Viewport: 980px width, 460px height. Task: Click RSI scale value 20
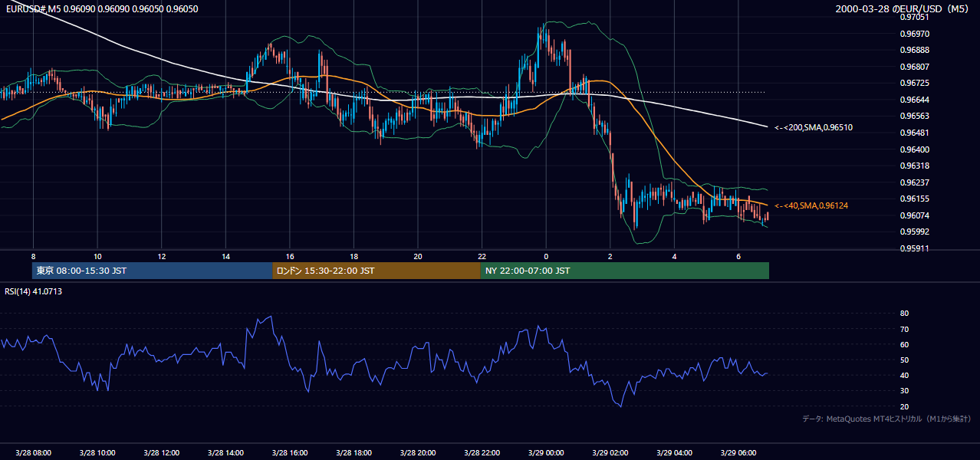(x=904, y=406)
